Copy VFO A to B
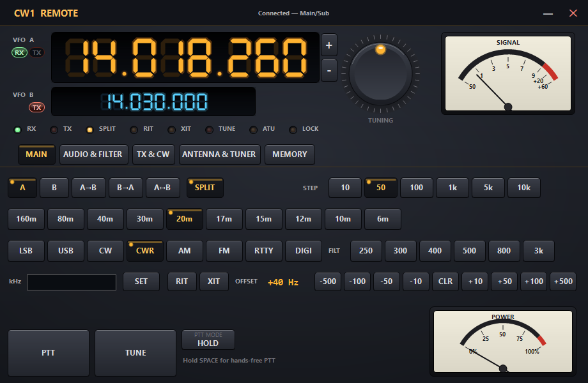 [x=88, y=188]
